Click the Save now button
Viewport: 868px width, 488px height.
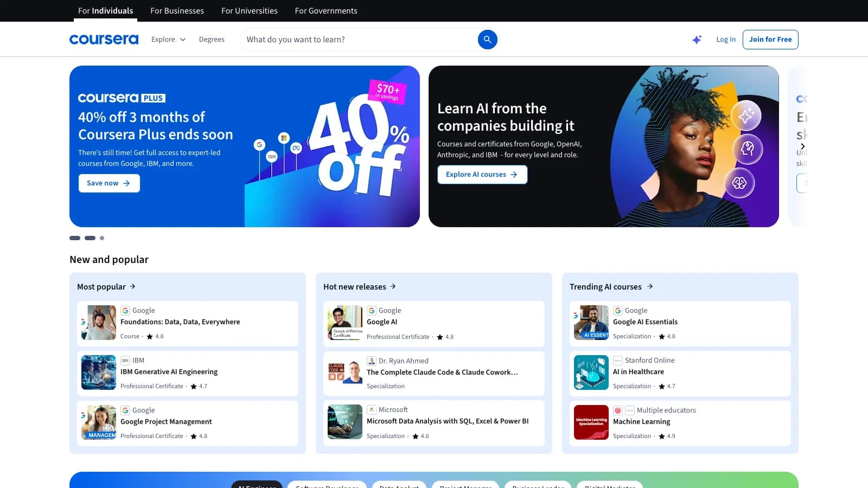pos(109,183)
